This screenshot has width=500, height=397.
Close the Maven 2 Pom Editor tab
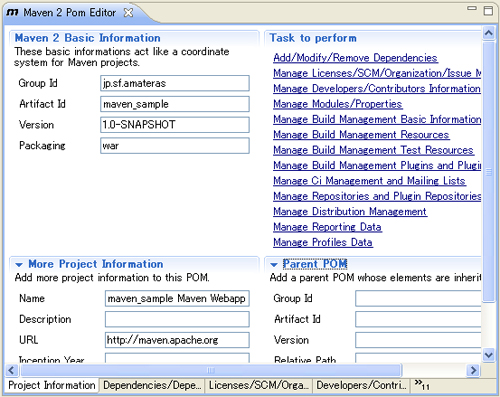pos(128,13)
